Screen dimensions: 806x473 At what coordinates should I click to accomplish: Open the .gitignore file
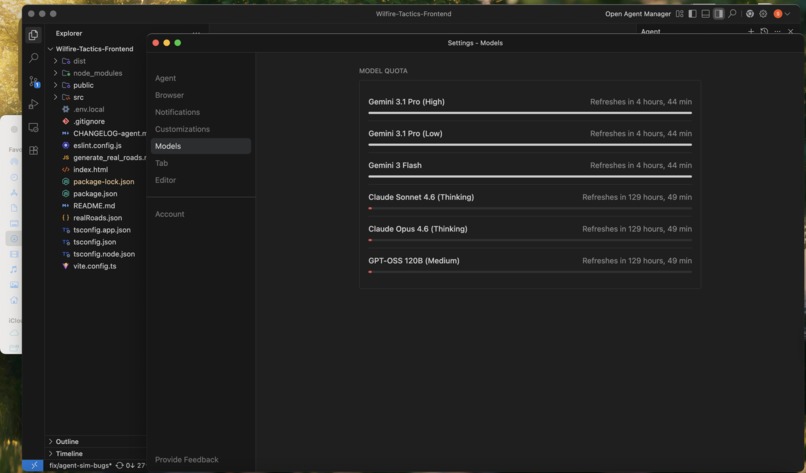(89, 121)
